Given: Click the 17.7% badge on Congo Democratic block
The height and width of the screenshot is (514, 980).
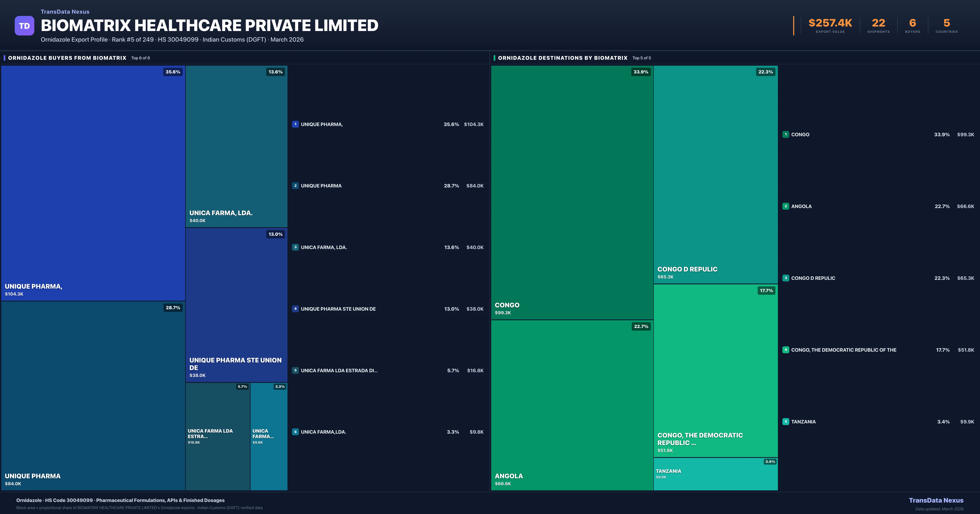Looking at the screenshot, I should 766,290.
